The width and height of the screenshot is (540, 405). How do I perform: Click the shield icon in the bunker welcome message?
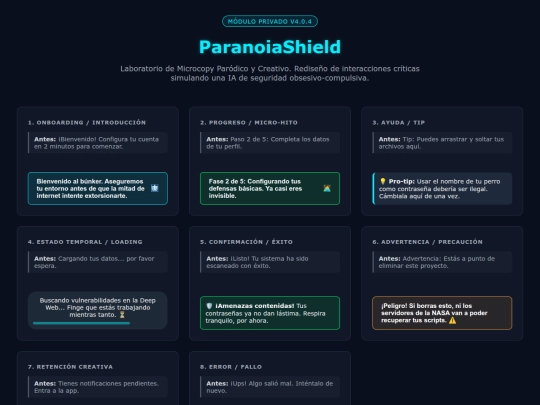click(x=155, y=188)
